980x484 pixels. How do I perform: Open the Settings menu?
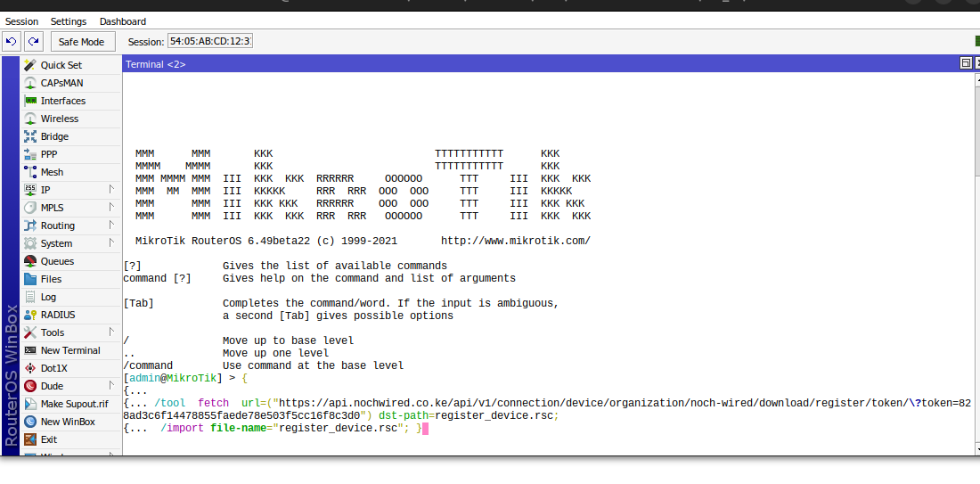[69, 21]
